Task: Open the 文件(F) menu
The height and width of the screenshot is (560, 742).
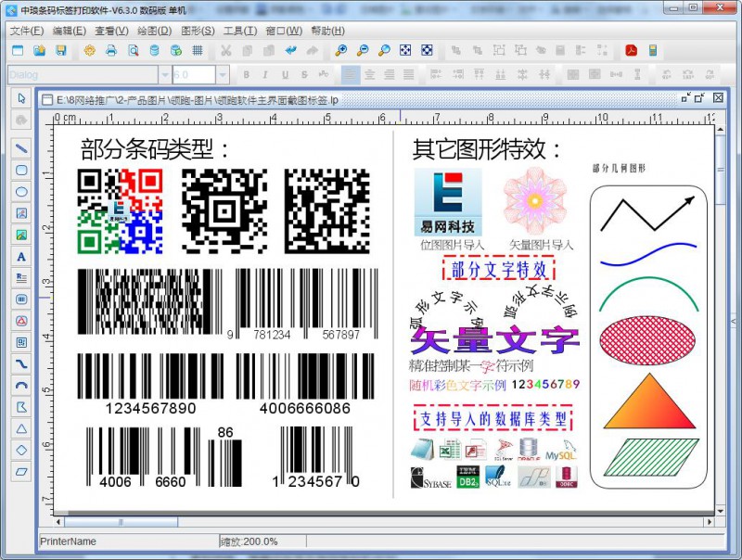Action: pos(27,31)
